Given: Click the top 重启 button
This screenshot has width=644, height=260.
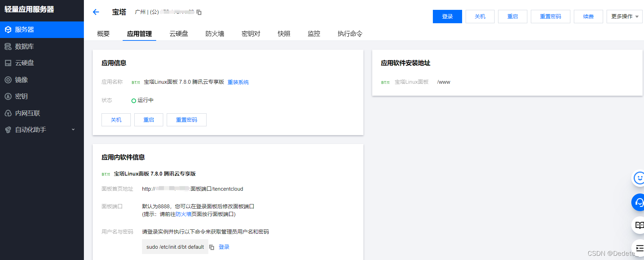Looking at the screenshot, I should pyautogui.click(x=513, y=17).
